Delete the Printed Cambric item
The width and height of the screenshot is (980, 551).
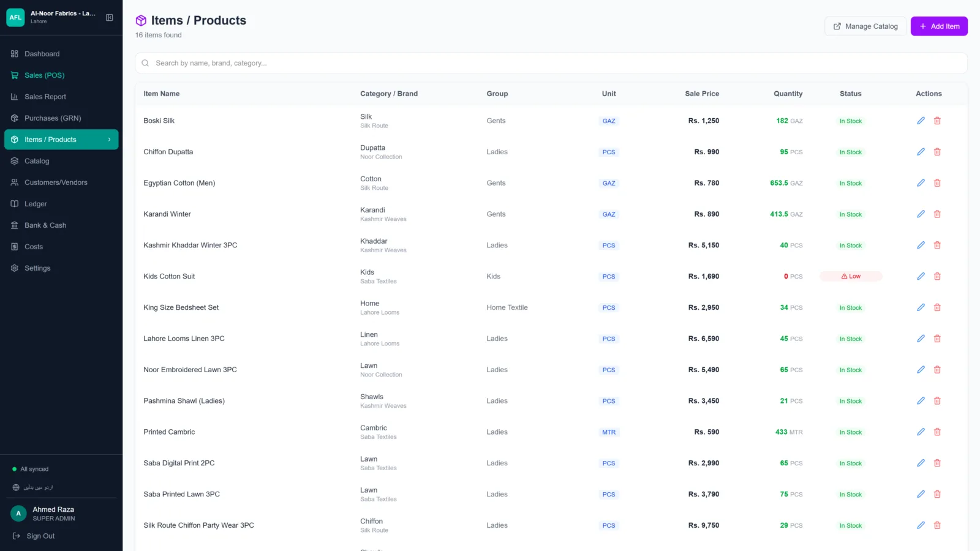click(937, 432)
